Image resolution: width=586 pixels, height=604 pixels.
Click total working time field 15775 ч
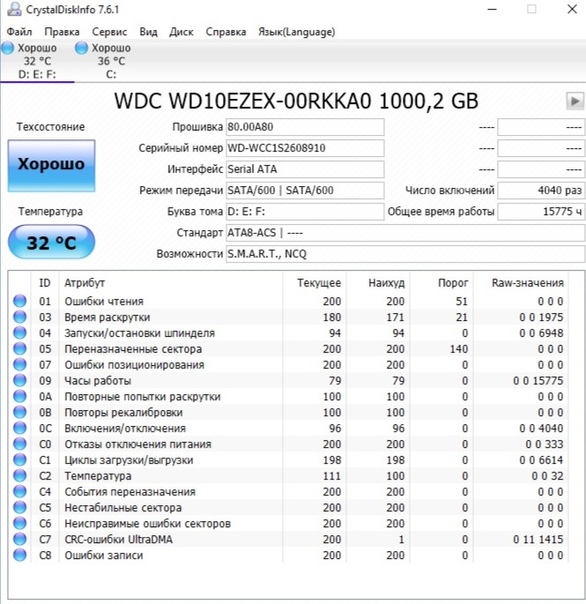[541, 211]
